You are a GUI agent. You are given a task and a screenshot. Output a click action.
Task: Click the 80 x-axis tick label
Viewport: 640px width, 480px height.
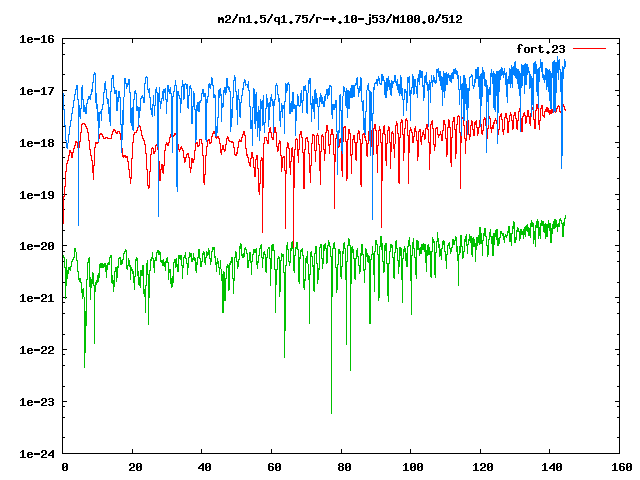[344, 467]
